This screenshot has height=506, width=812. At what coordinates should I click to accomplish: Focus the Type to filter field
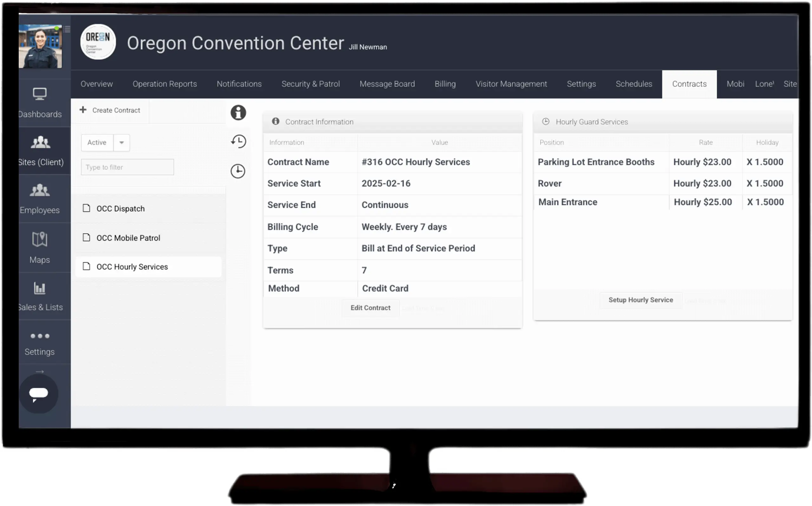pos(128,167)
